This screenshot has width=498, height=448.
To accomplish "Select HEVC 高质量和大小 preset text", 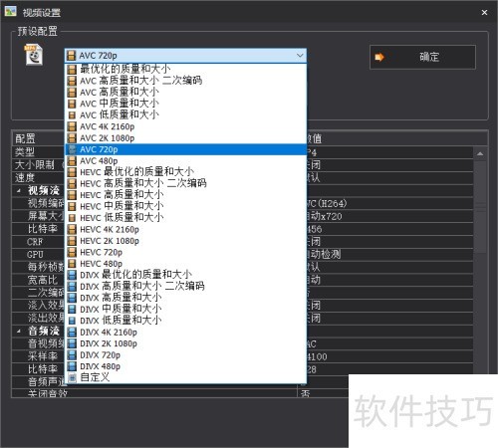I will (x=122, y=195).
